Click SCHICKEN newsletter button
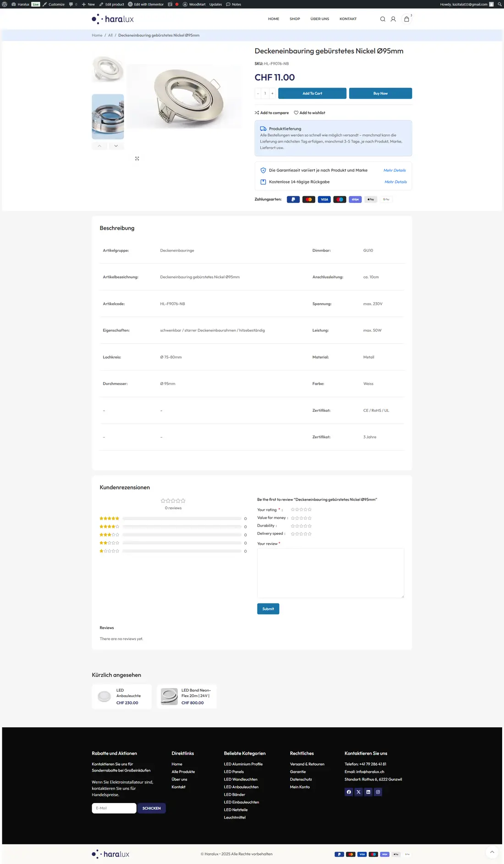 click(x=151, y=808)
